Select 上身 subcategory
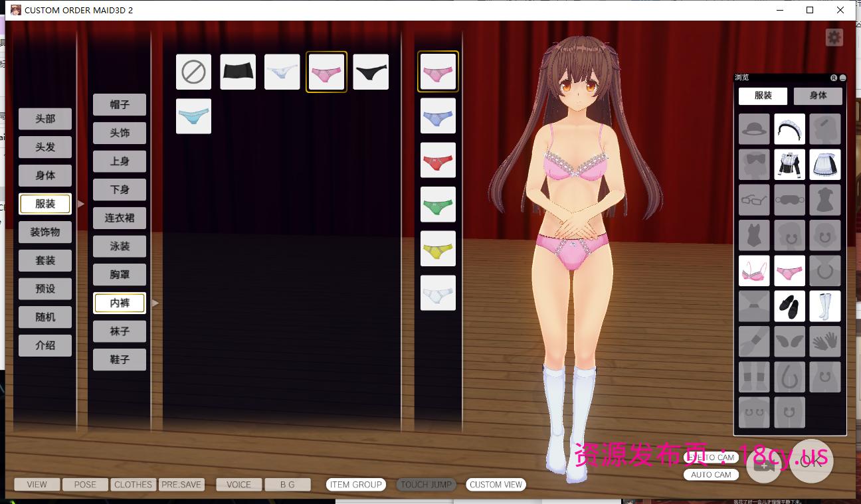Viewport: 861px width, 504px height. pos(120,161)
